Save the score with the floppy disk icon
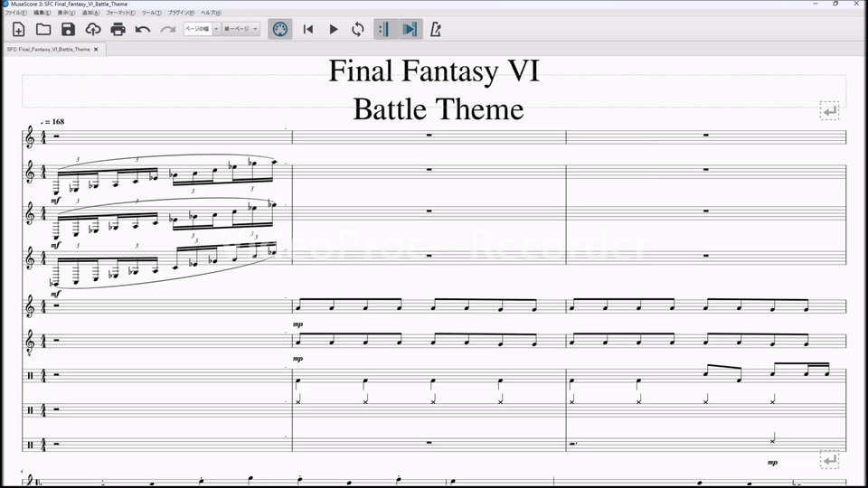 [x=68, y=29]
